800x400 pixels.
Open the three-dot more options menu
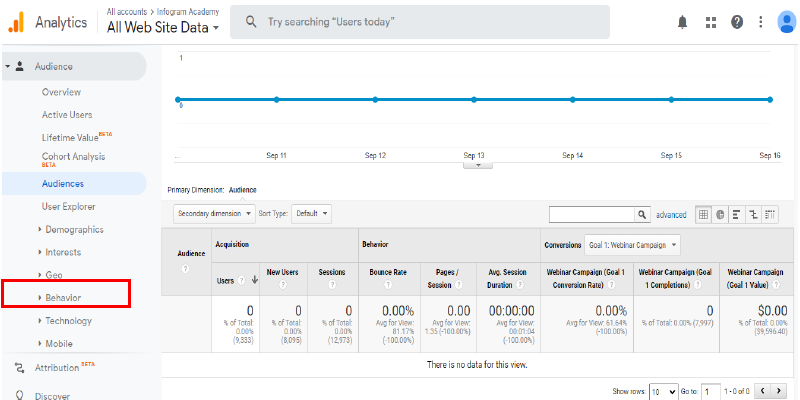(x=760, y=22)
